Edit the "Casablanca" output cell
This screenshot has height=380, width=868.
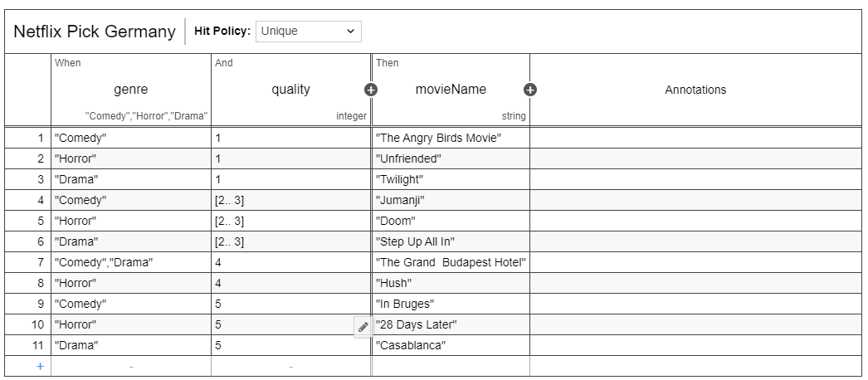pos(451,346)
